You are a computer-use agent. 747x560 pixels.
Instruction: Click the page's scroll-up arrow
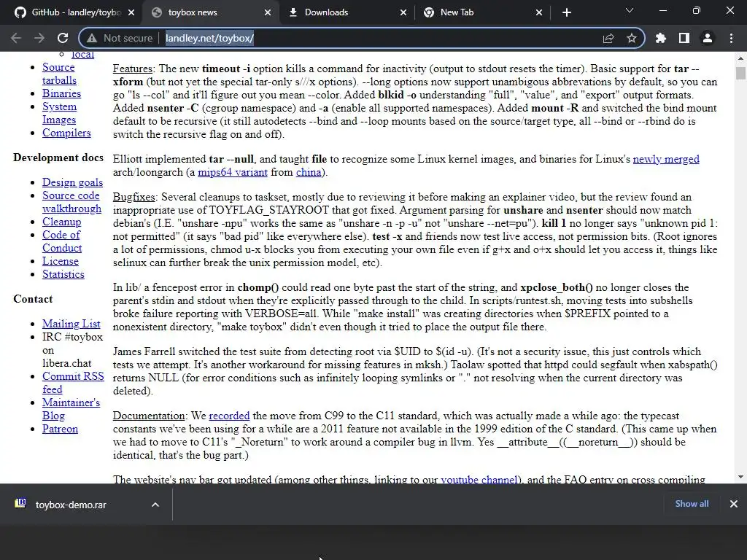(x=740, y=58)
